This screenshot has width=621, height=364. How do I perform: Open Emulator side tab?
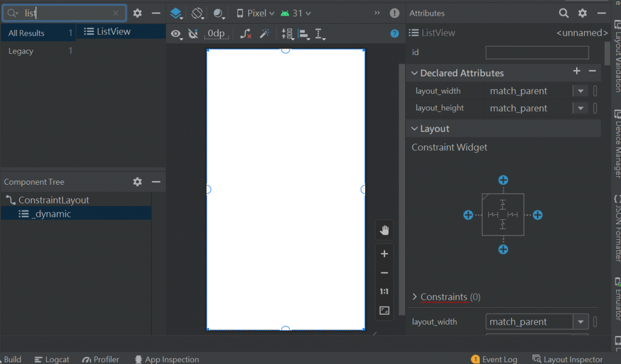tap(617, 299)
